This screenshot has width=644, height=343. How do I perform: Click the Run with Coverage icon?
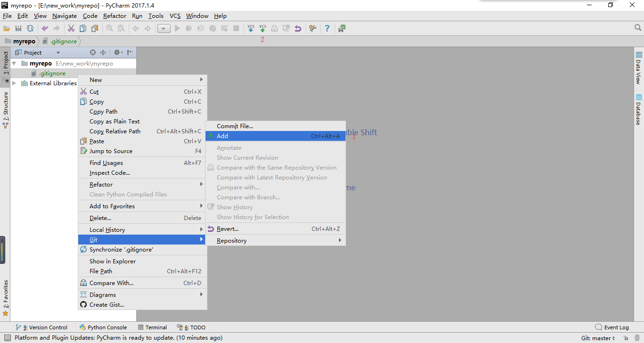201,29
